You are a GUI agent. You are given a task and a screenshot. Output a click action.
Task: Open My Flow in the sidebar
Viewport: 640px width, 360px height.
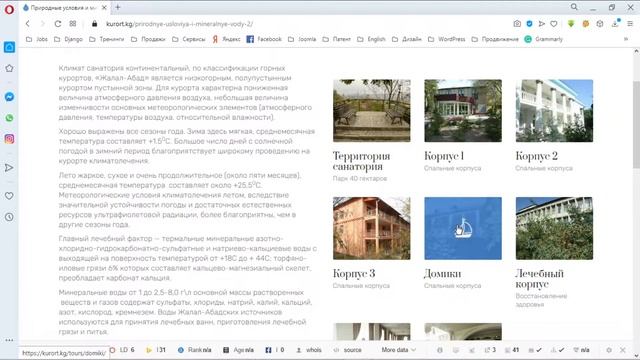(x=9, y=168)
